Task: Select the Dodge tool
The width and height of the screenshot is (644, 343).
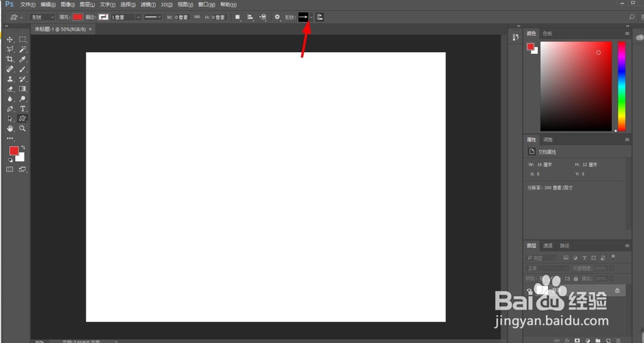Action: 23,99
